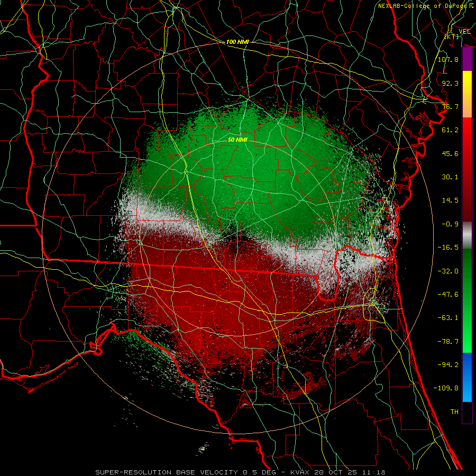Click the -94.2 legend value
Viewport: 476px width, 476px height.
click(x=448, y=365)
